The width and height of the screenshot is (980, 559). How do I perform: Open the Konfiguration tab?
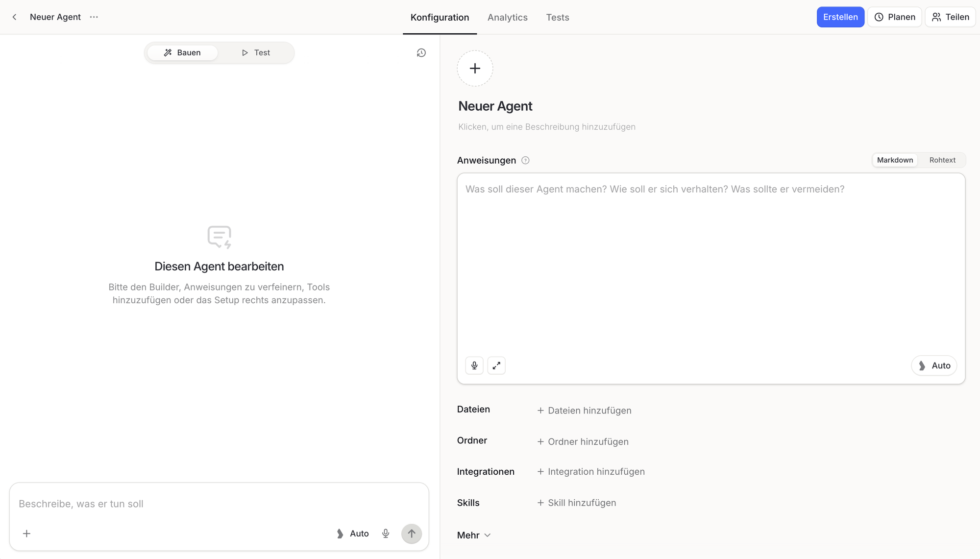click(x=440, y=18)
